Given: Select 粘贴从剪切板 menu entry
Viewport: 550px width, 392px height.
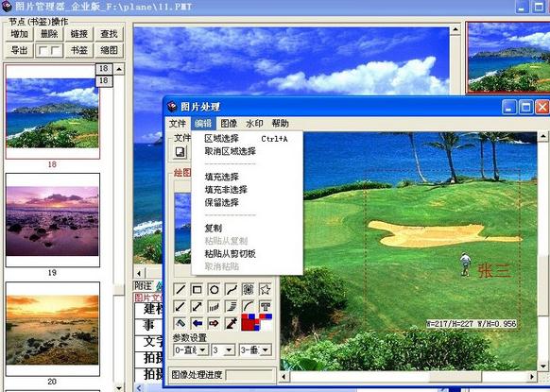Looking at the screenshot, I should [x=230, y=254].
